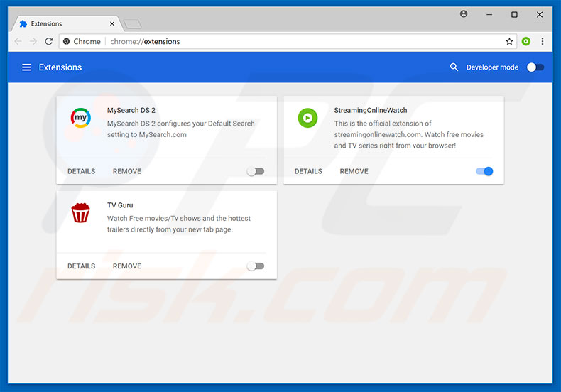Remove the TV Guru extension
This screenshot has height=392, width=561.
click(x=127, y=266)
